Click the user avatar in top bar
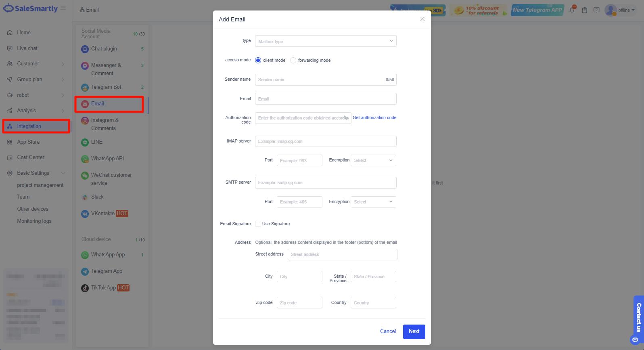Screen dimensions: 644x350 [611, 10]
